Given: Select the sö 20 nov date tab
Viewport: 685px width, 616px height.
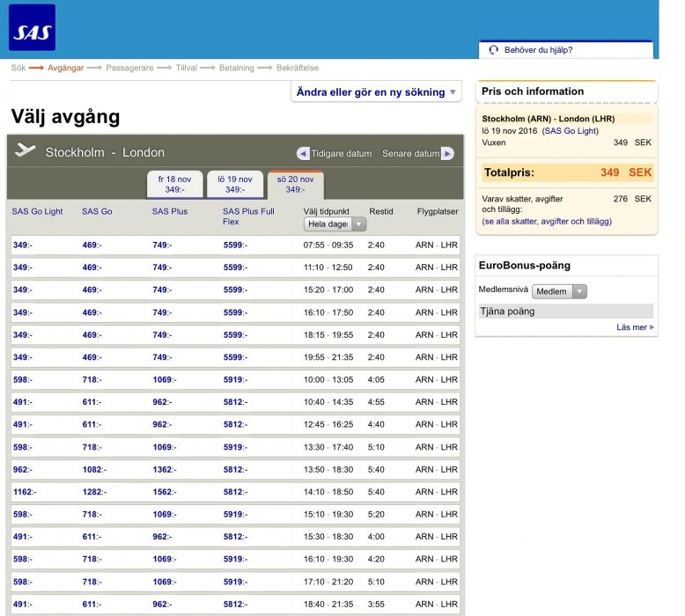Looking at the screenshot, I should 296,184.
